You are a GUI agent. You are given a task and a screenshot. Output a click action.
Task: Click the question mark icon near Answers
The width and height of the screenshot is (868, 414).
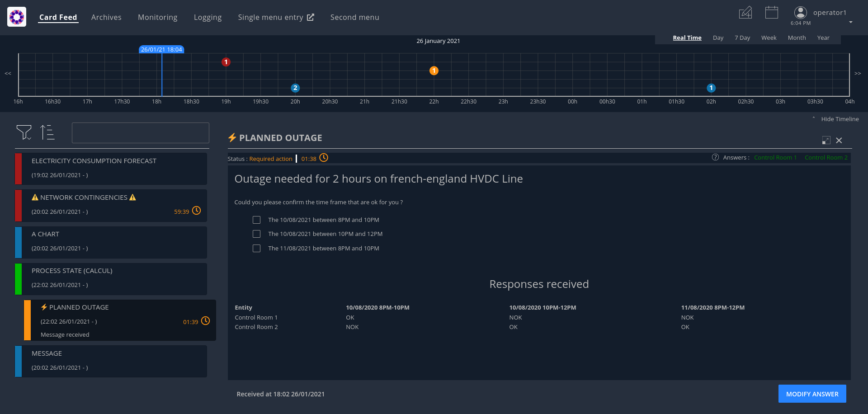pyautogui.click(x=716, y=157)
